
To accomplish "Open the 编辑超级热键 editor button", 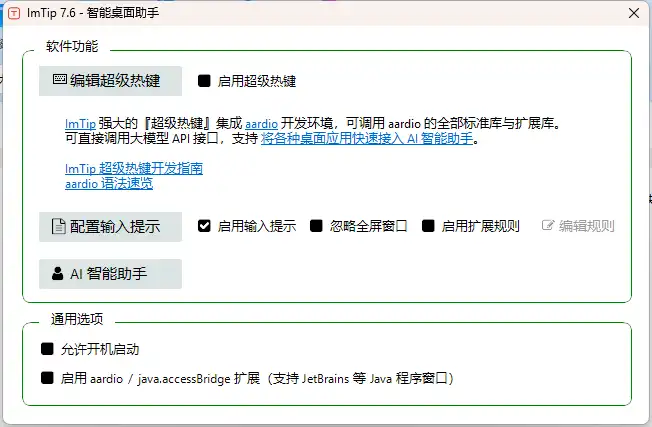I will click(x=110, y=81).
